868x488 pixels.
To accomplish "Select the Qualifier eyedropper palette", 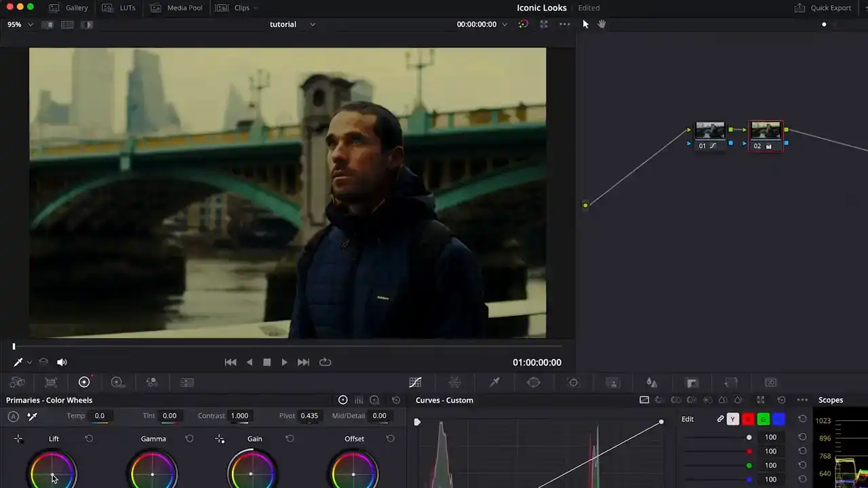I will pos(494,382).
